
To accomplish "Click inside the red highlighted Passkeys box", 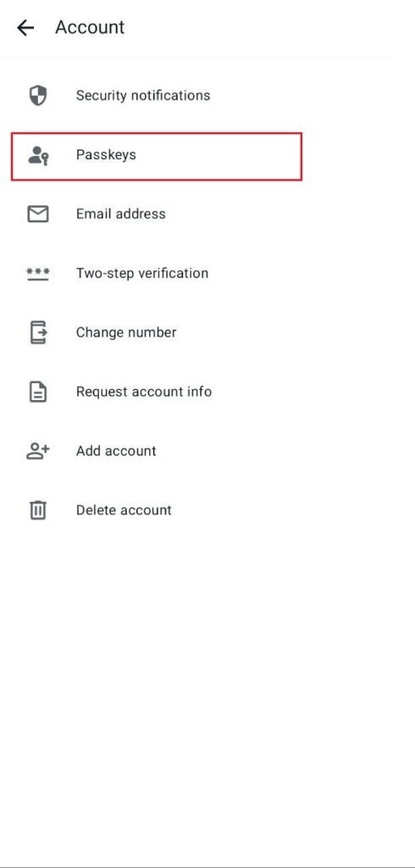I will pyautogui.click(x=157, y=156).
